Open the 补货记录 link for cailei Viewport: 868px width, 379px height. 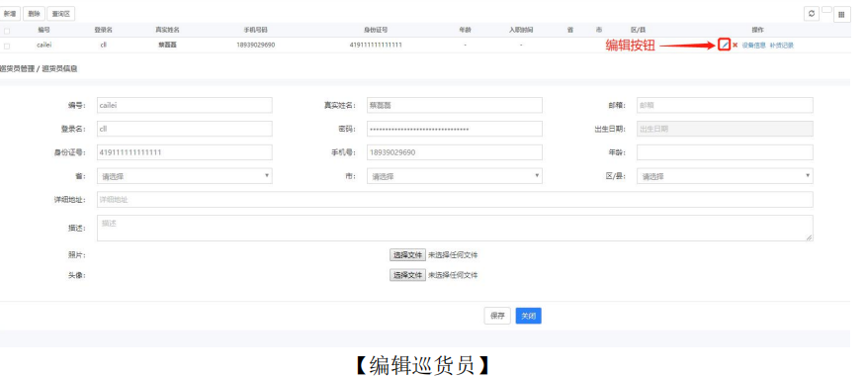pos(782,46)
